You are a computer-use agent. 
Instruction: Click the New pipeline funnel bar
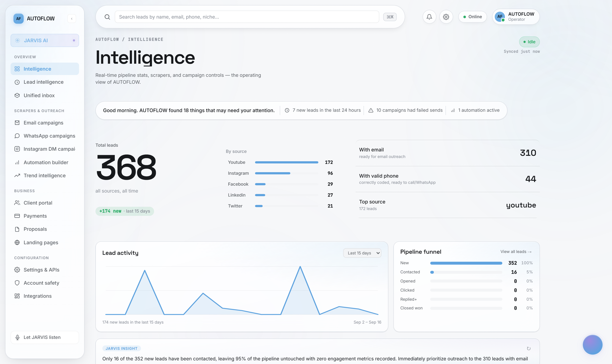point(466,263)
